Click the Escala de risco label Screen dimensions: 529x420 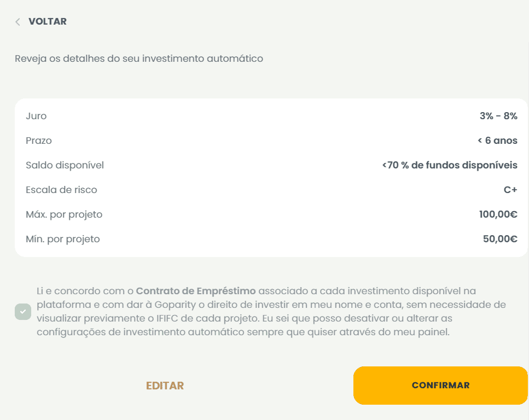61,190
